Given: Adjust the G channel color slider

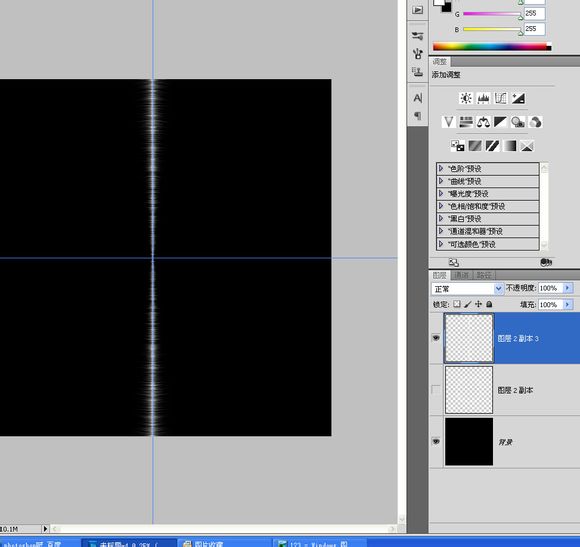Looking at the screenshot, I should 492,14.
